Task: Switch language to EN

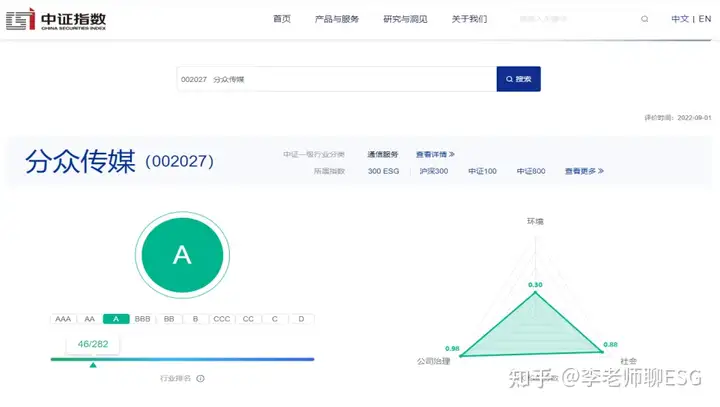Action: [x=705, y=19]
